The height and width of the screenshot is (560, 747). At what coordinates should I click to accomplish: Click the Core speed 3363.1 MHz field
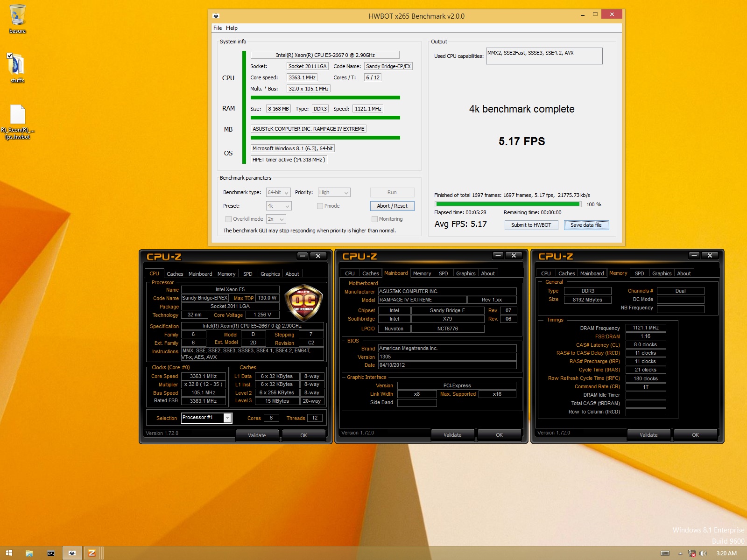coord(302,77)
